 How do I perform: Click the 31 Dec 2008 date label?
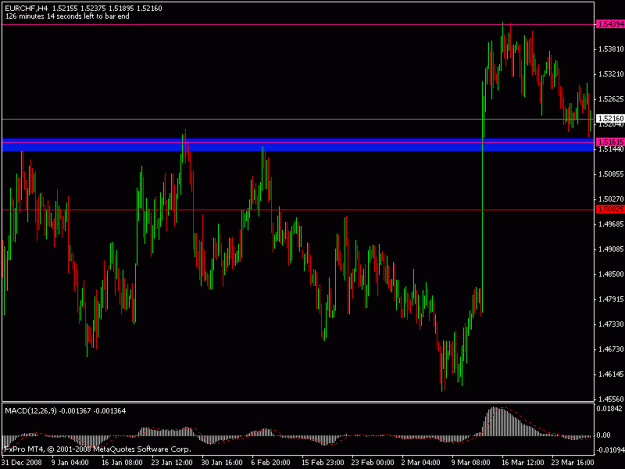[22, 462]
